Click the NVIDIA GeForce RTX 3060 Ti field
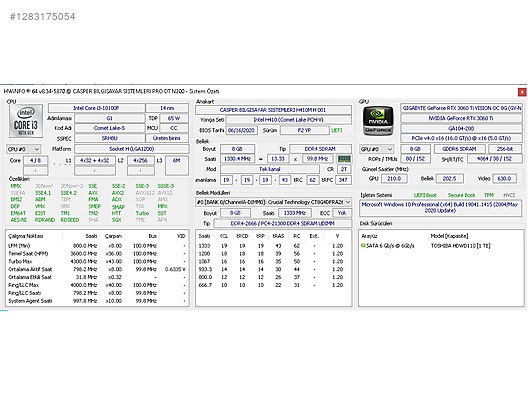 click(462, 118)
